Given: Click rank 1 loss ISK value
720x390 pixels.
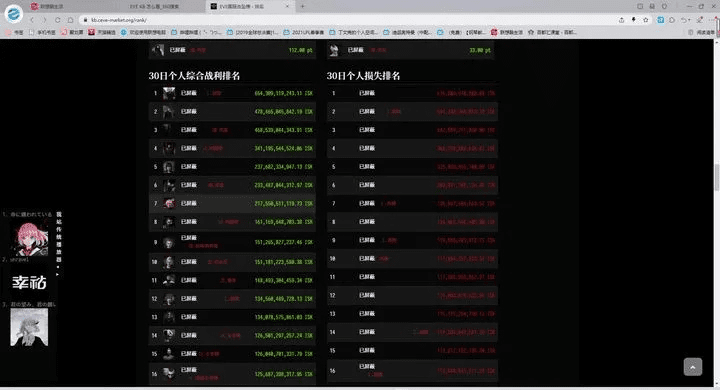Looking at the screenshot, I should [466, 94].
